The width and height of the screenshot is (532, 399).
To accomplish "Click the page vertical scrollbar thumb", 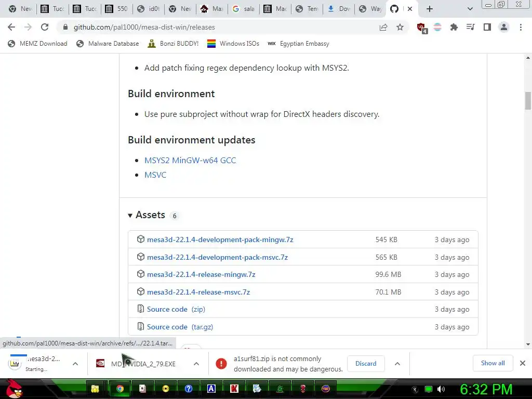I will (528, 100).
